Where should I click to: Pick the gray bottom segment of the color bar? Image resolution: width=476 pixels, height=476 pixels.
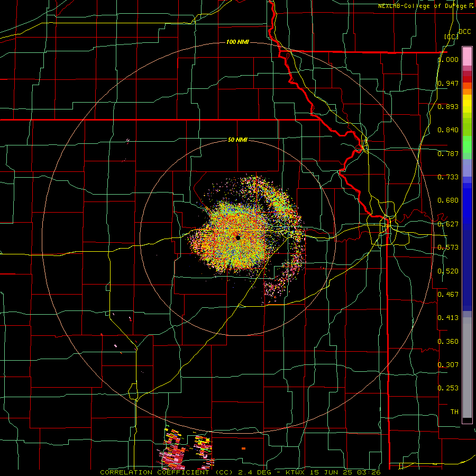coord(467,369)
